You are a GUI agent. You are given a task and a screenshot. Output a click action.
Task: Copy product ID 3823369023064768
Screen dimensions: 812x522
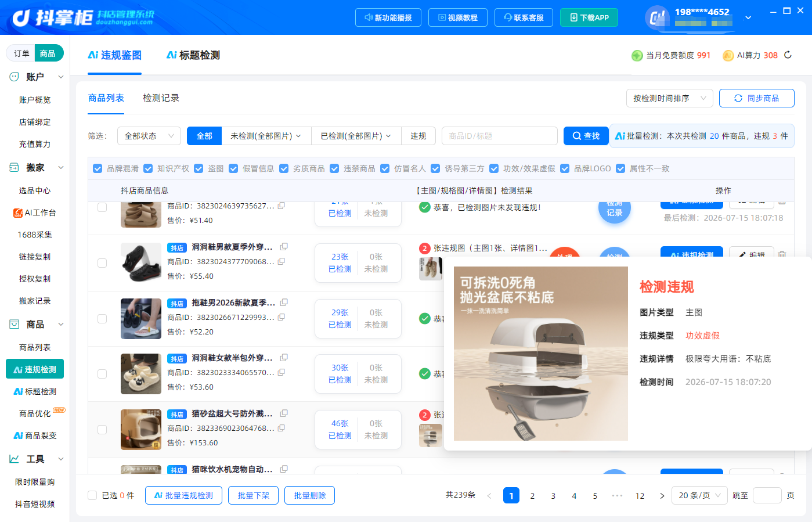point(282,428)
